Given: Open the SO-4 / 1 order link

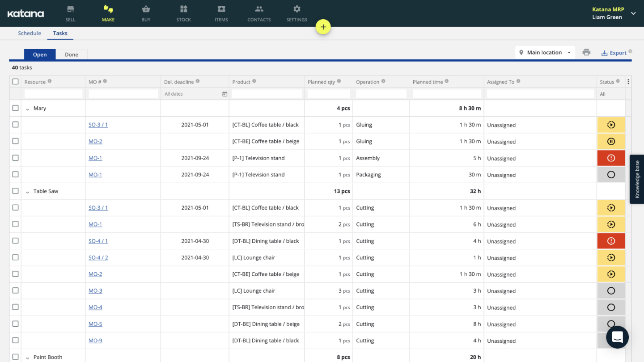Looking at the screenshot, I should coord(98,241).
